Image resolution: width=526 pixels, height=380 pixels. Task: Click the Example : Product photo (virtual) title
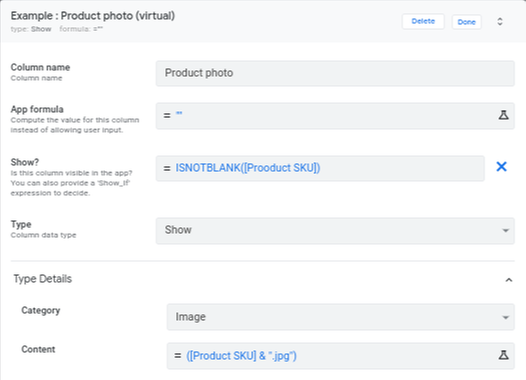[x=93, y=16]
